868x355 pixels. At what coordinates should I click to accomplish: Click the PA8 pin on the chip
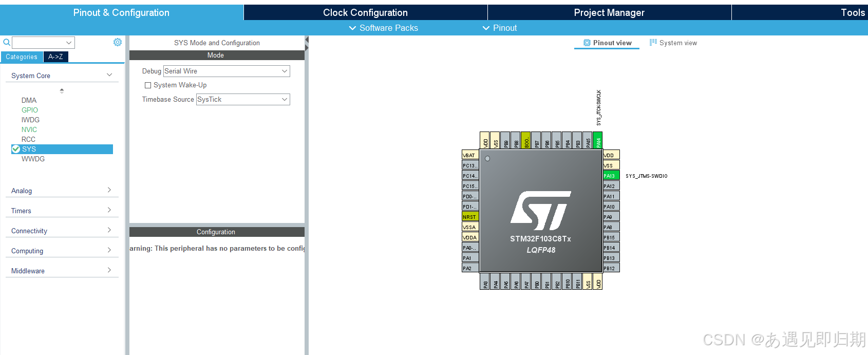611,227
